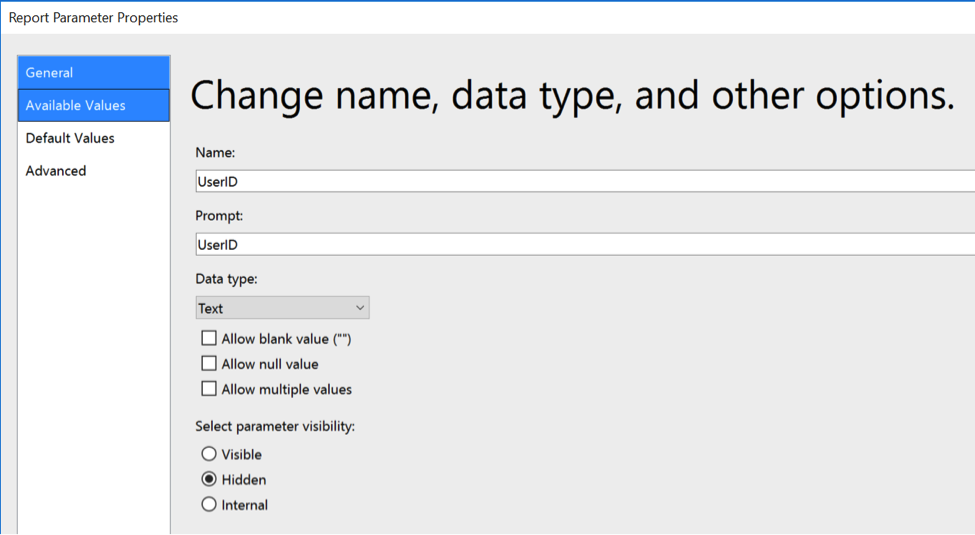The width and height of the screenshot is (975, 535).
Task: Click the Report Parameter Properties title bar
Action: click(x=488, y=17)
